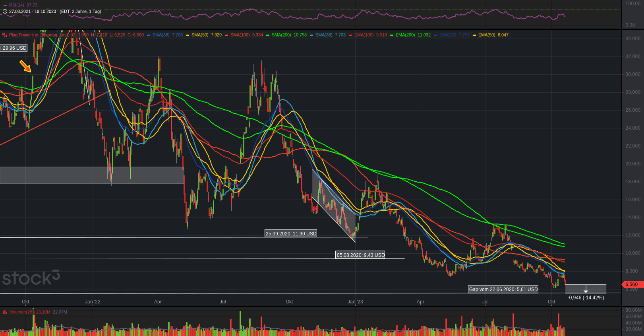Click the 40,00M volume axis label
The width and height of the screenshot is (644, 336).
634,323
